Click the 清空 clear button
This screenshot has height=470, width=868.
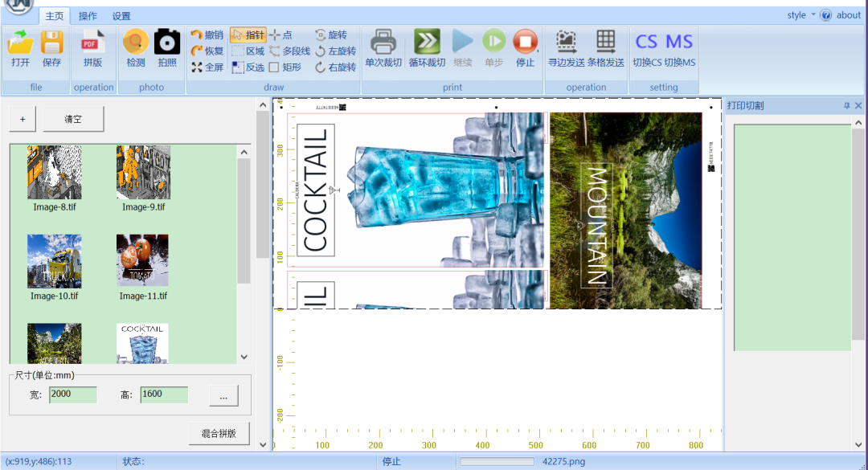click(x=73, y=119)
